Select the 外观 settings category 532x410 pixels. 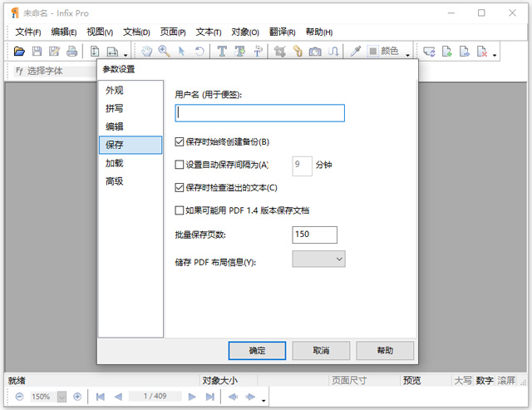(x=131, y=91)
